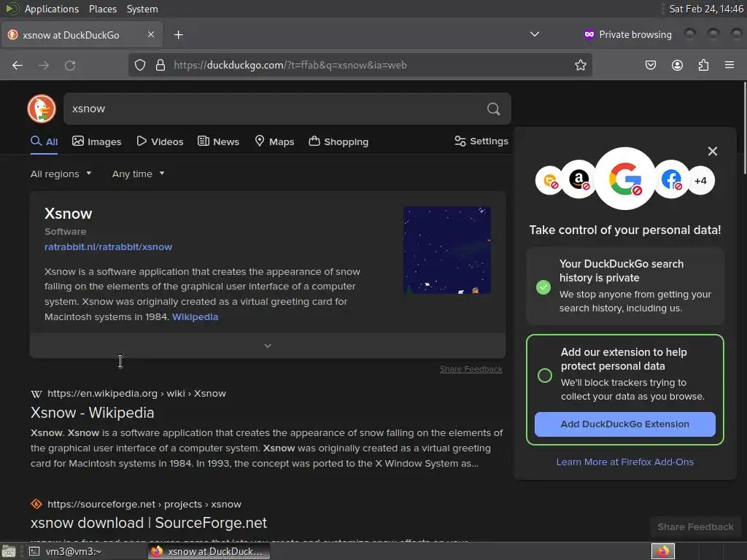Open the Any time filter dropdown

click(x=138, y=174)
